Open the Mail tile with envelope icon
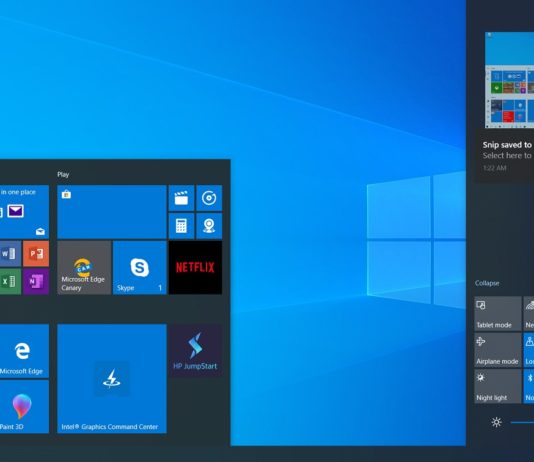This screenshot has height=462, width=534. click(x=24, y=211)
